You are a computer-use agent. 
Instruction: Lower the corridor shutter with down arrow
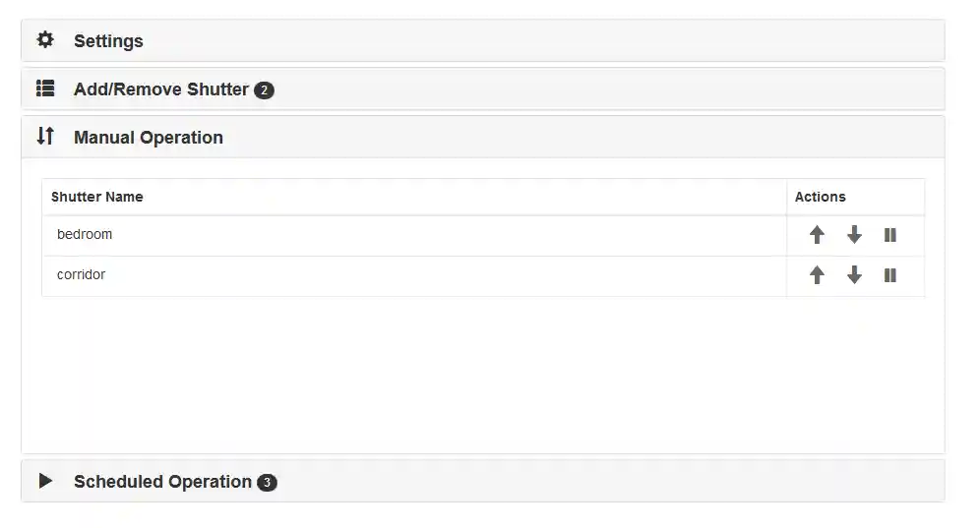(x=854, y=275)
